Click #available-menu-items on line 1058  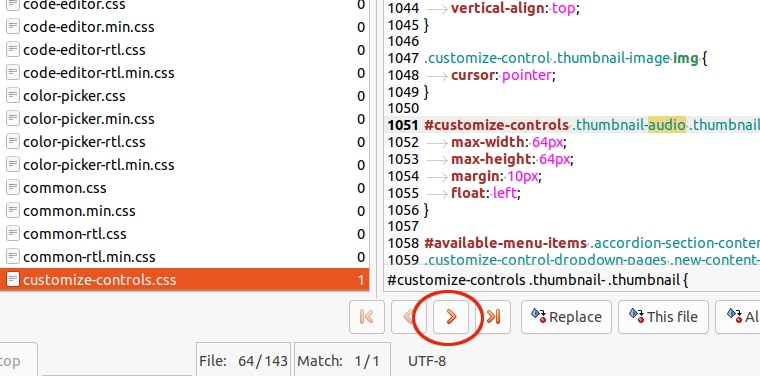point(505,243)
